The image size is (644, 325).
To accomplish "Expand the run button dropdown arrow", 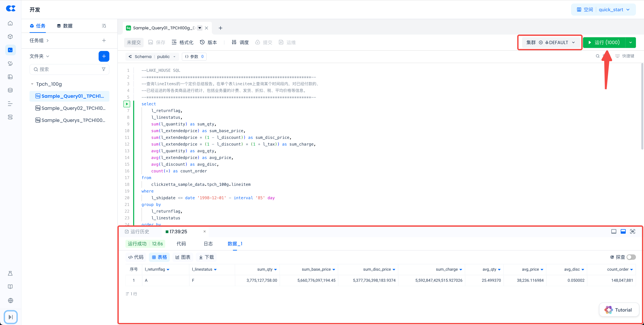I will (x=631, y=42).
